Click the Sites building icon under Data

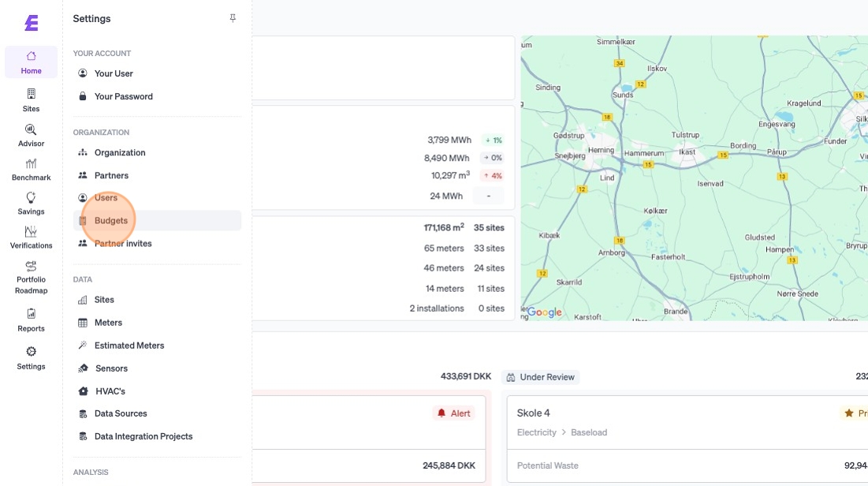click(83, 300)
